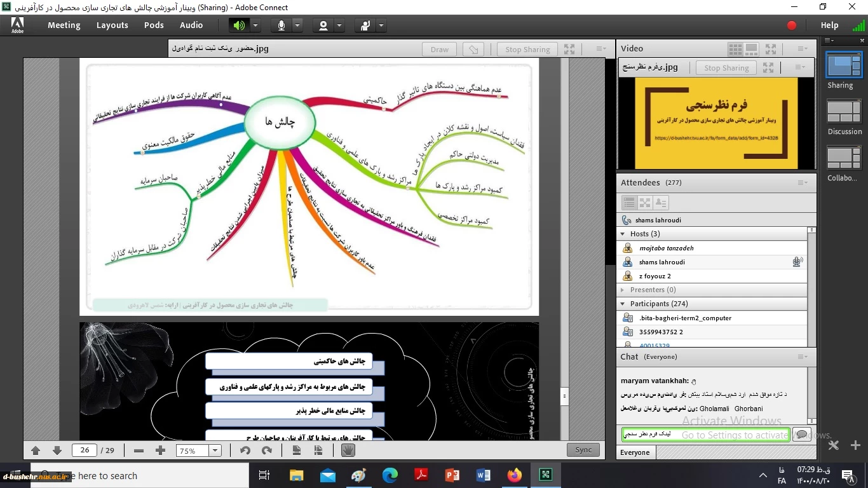Go to next page arrow
868x488 pixels.
(57, 451)
